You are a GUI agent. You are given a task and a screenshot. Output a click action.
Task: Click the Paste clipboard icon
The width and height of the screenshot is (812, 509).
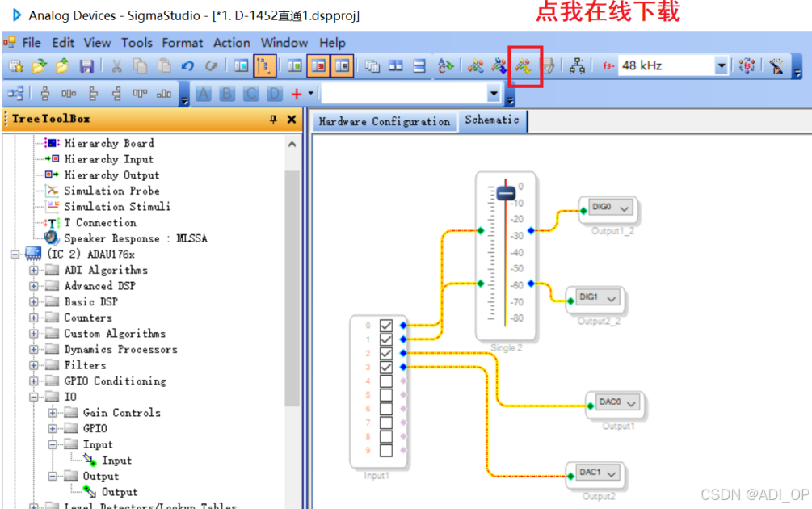pos(164,65)
